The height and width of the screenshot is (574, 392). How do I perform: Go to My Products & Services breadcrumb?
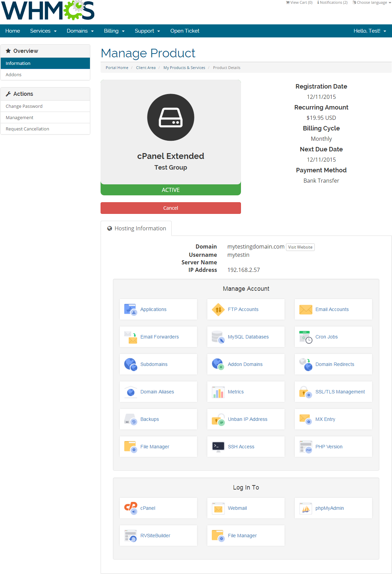pyautogui.click(x=184, y=68)
